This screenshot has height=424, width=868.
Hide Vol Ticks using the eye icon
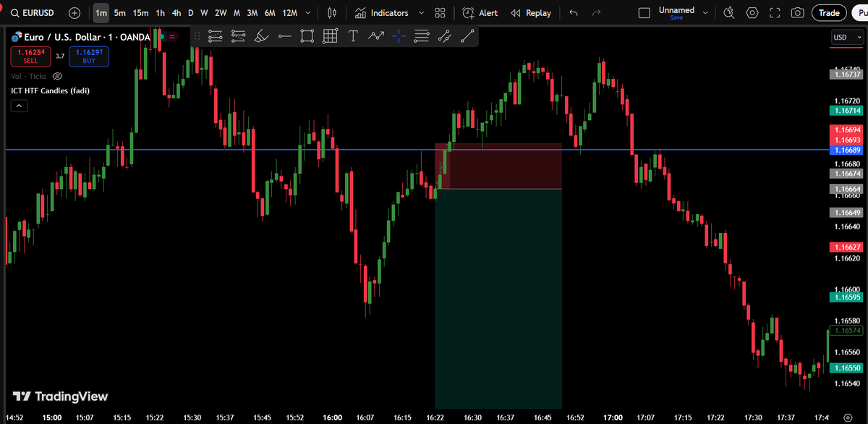point(57,76)
